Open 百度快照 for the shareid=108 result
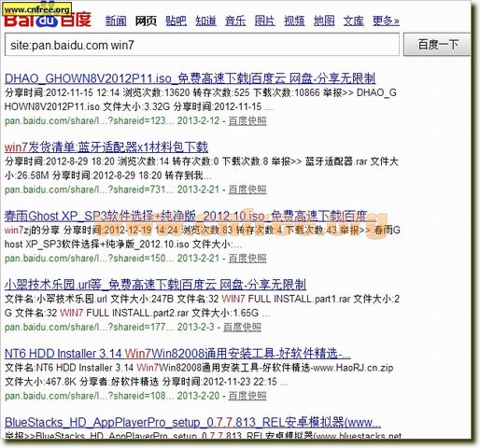Screen dimensions: 480x448 pos(247,396)
